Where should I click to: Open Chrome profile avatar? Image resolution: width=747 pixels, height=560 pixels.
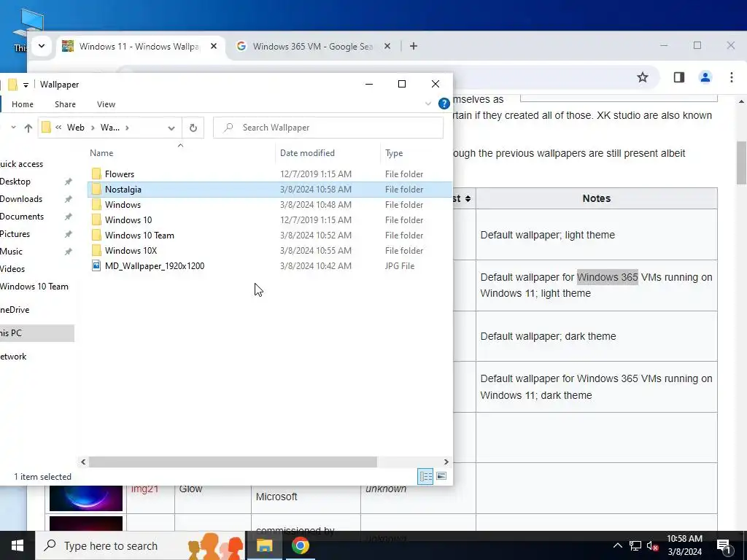[705, 77]
